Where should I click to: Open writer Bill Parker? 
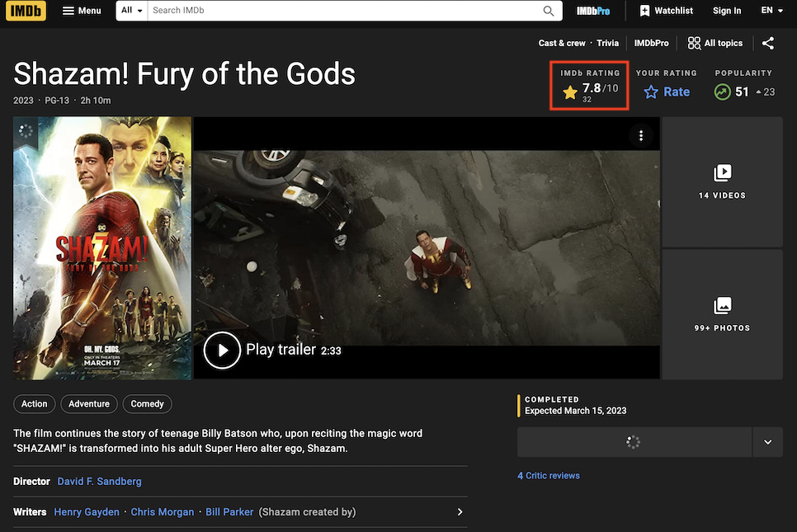click(x=229, y=511)
